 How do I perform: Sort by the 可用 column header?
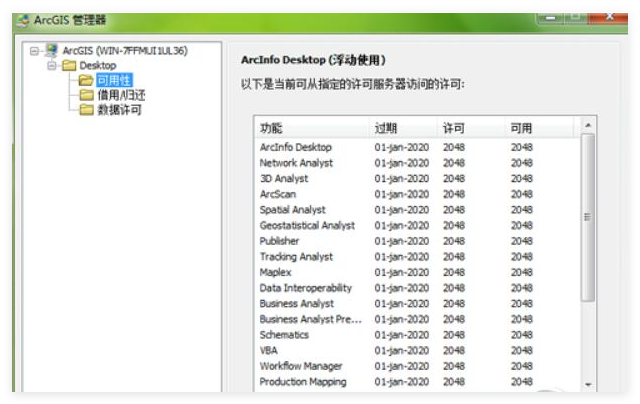click(539, 128)
